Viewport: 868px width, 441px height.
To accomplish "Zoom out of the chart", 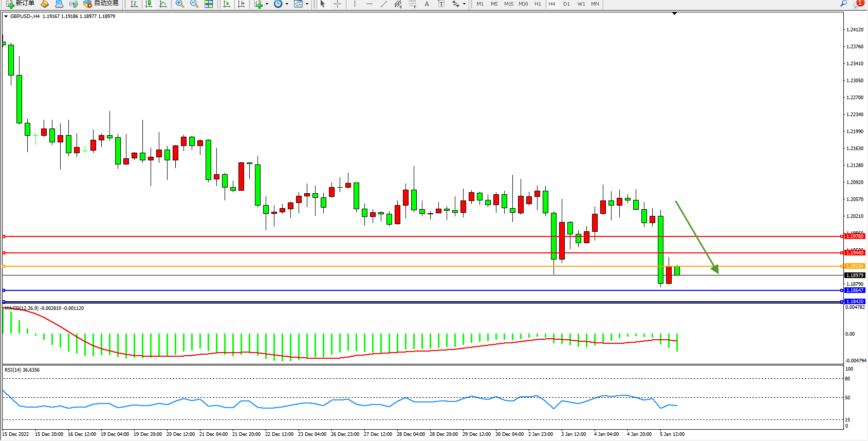I will coord(194,4).
